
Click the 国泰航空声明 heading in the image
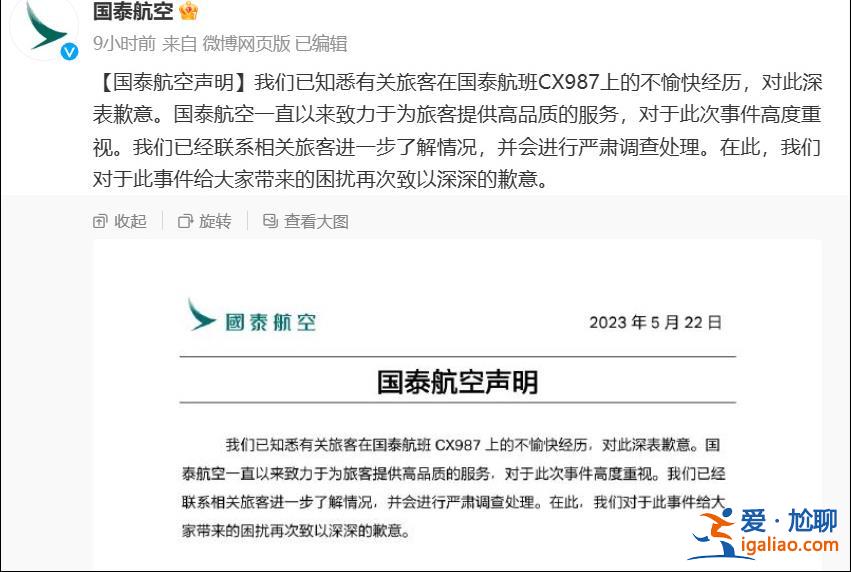click(x=458, y=382)
